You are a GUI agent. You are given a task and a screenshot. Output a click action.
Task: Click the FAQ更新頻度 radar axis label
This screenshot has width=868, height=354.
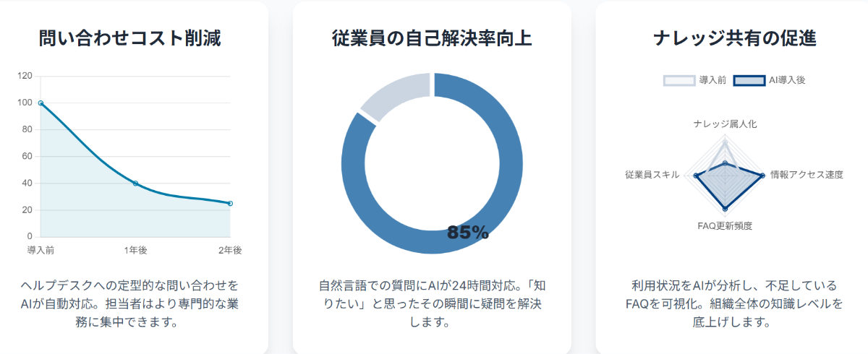(x=725, y=225)
